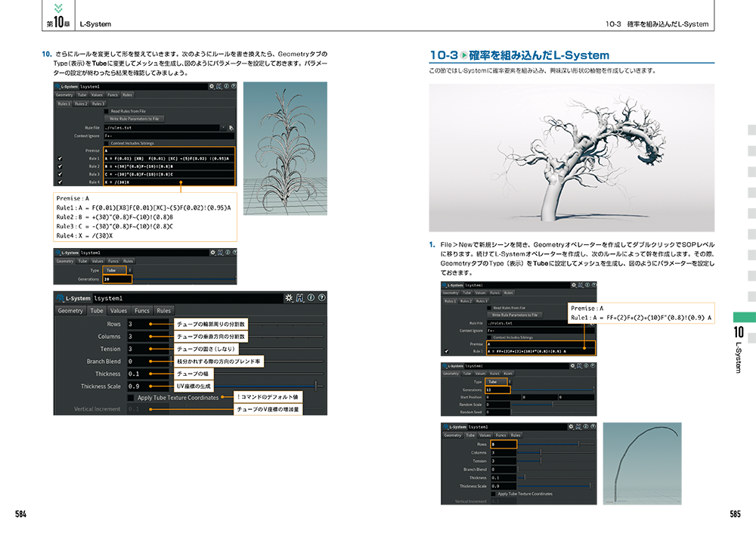The height and width of the screenshot is (534, 756).
Task: Click the Thickness Scale slider handle in the annotated panel
Action: point(314,386)
